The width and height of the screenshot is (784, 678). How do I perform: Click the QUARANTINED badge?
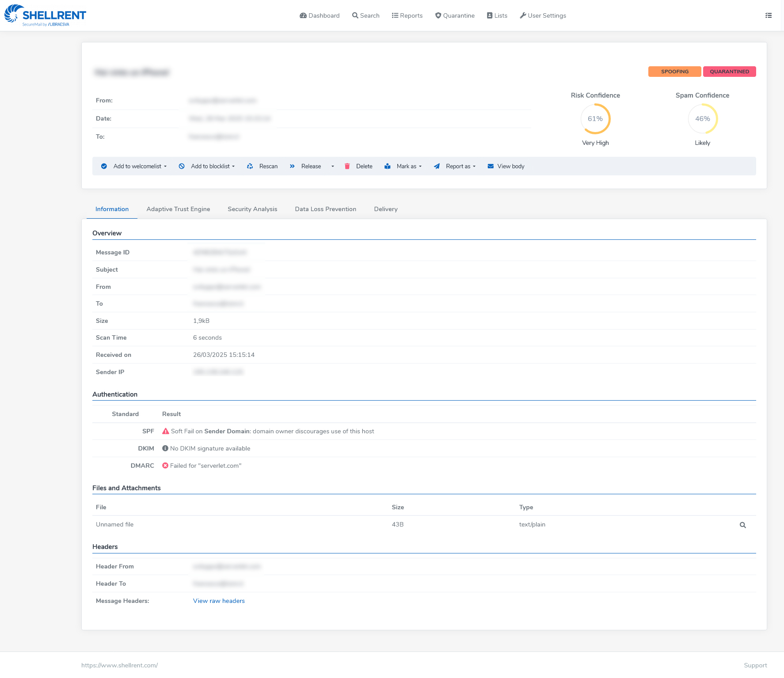tap(729, 72)
